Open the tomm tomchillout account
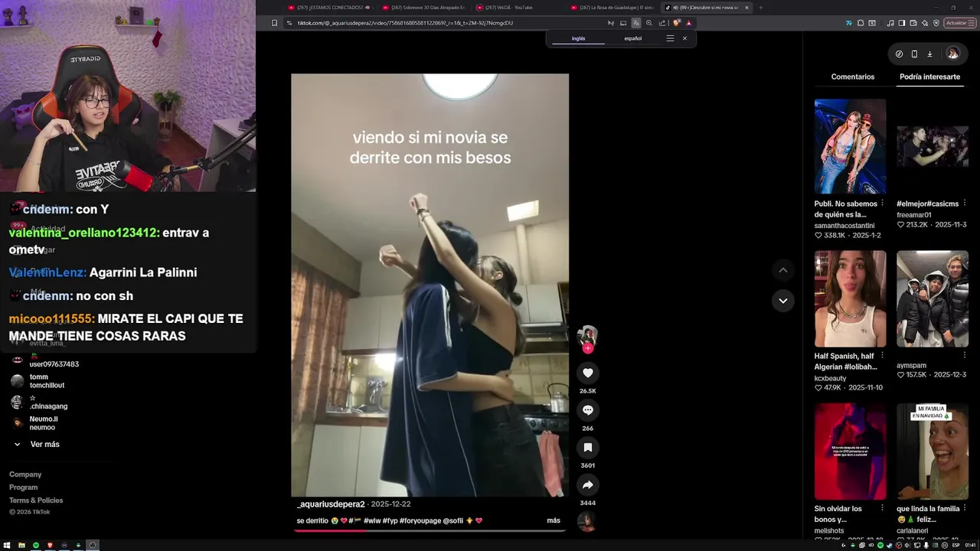This screenshot has height=551, width=980. pos(38,381)
